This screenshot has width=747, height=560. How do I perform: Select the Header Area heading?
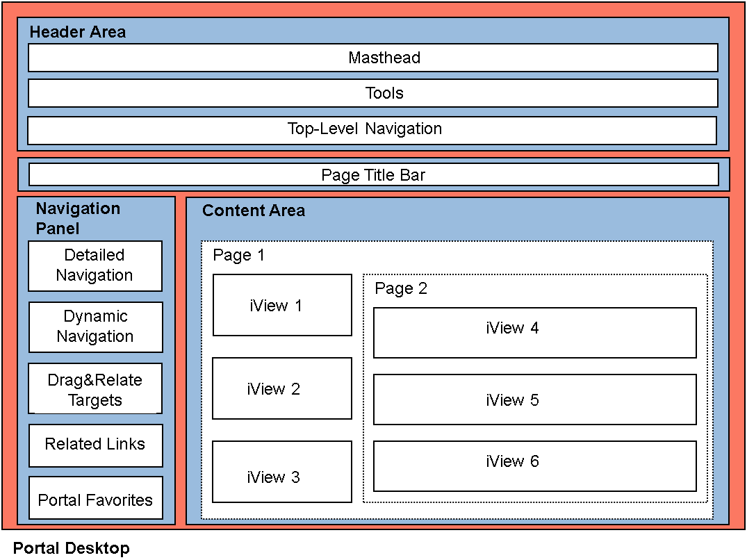(x=78, y=32)
